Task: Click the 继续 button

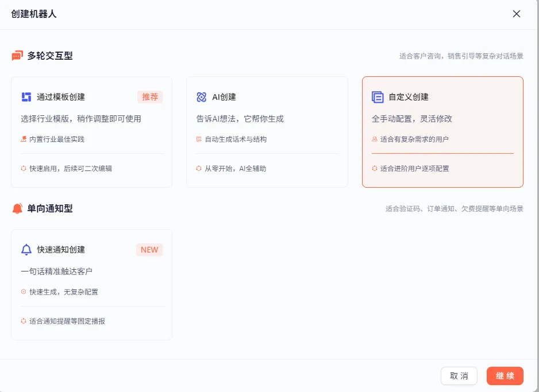Action: 505,376
